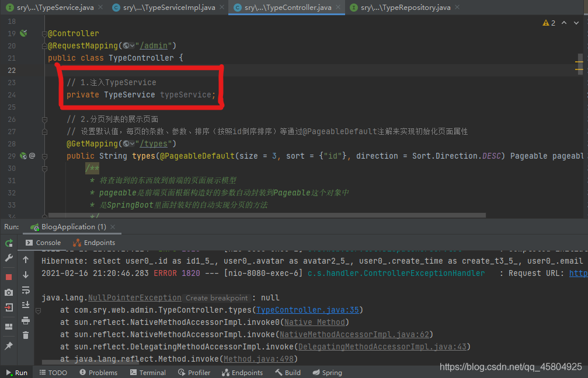Open the "/types" mapping link
Image resolution: width=588 pixels, height=378 pixels.
154,144
